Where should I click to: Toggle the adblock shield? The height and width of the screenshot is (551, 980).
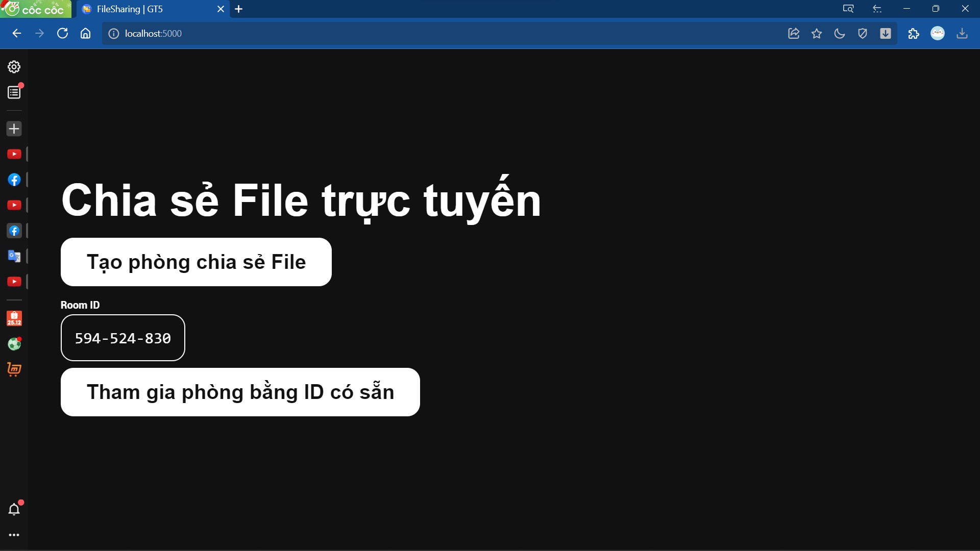[x=863, y=33]
